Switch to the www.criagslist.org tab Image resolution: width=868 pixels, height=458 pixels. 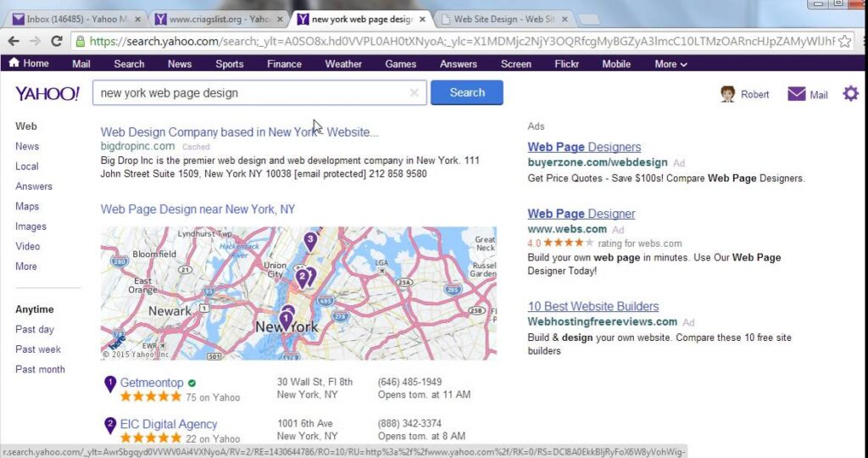[220, 20]
